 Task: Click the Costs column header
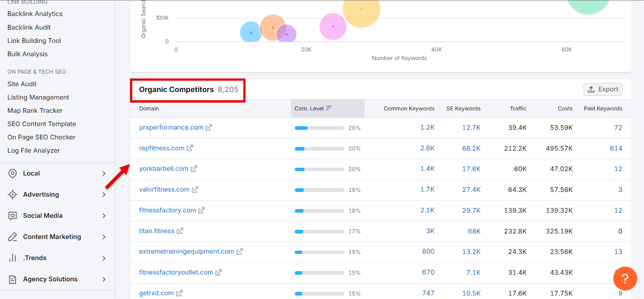tap(565, 109)
